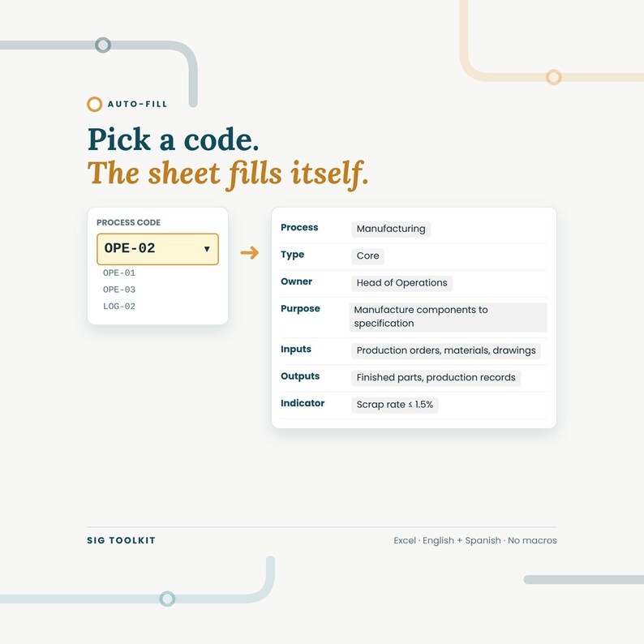Click the SIG TOOLKIT footer label

(121, 540)
